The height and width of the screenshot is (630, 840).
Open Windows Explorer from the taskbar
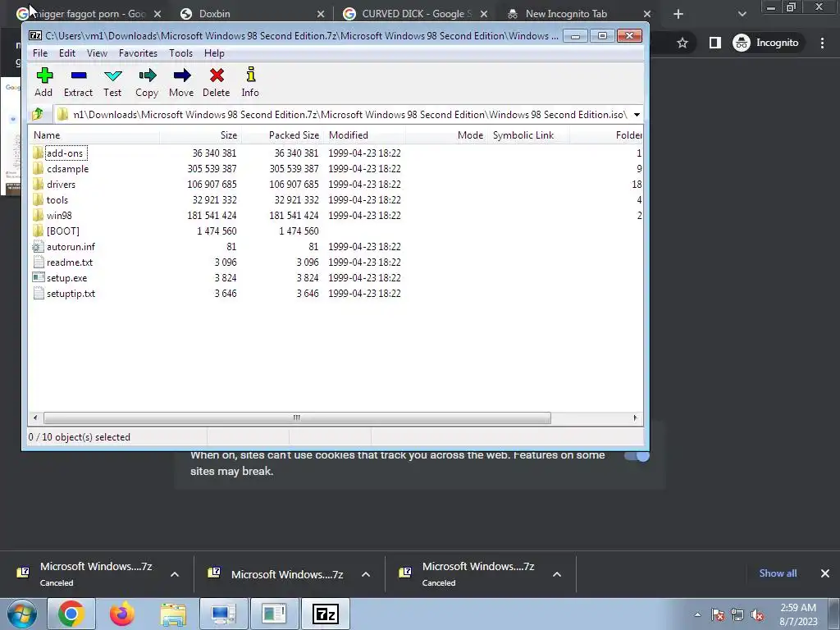point(173,614)
